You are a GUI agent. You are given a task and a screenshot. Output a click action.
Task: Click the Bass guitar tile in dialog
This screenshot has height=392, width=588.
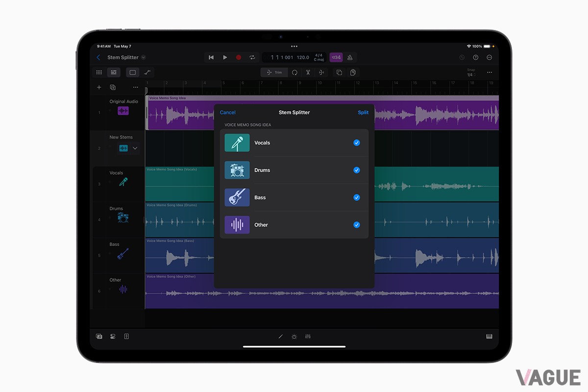coord(237,197)
